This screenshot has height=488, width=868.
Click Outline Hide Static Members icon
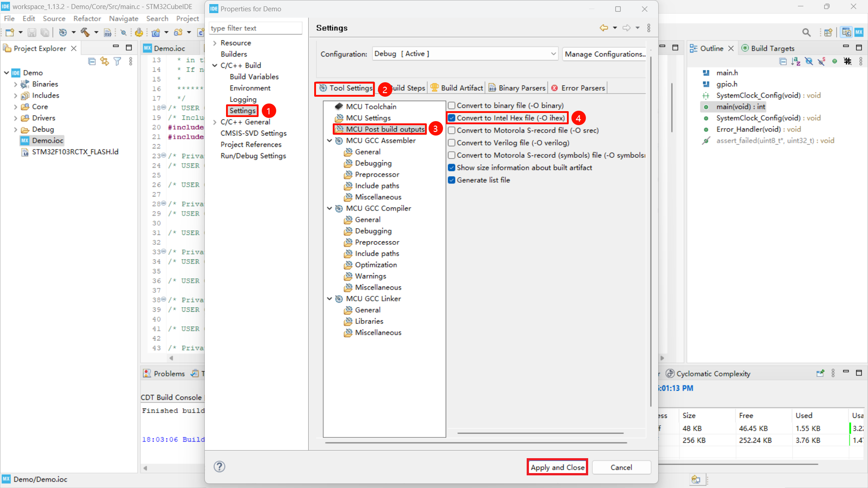(821, 61)
